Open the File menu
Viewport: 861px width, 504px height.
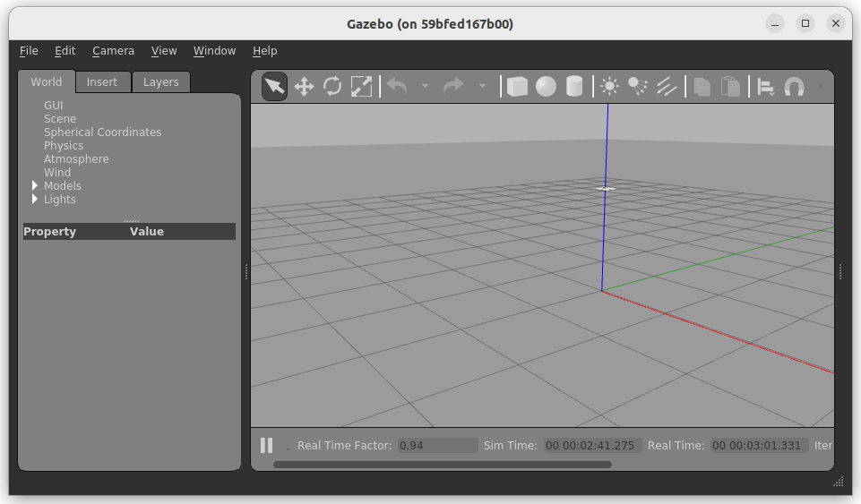pyautogui.click(x=29, y=51)
